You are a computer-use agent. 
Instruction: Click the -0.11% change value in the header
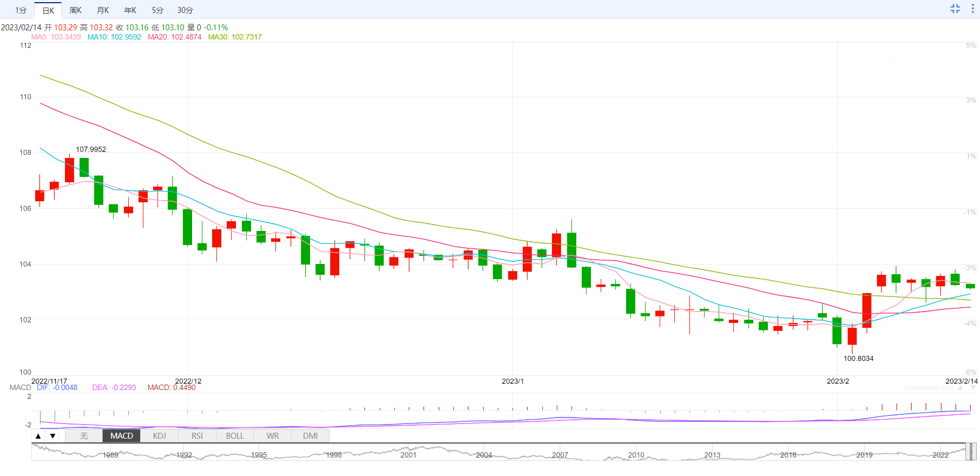(216, 27)
